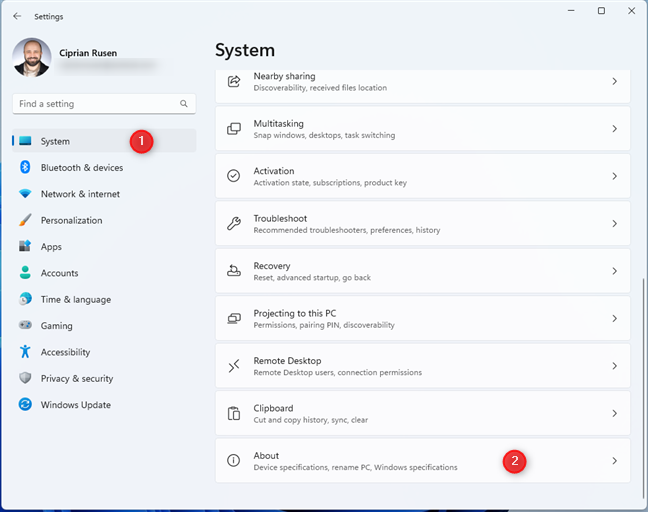This screenshot has width=648, height=512.
Task: Click the Privacy & security shield icon
Action: point(25,378)
